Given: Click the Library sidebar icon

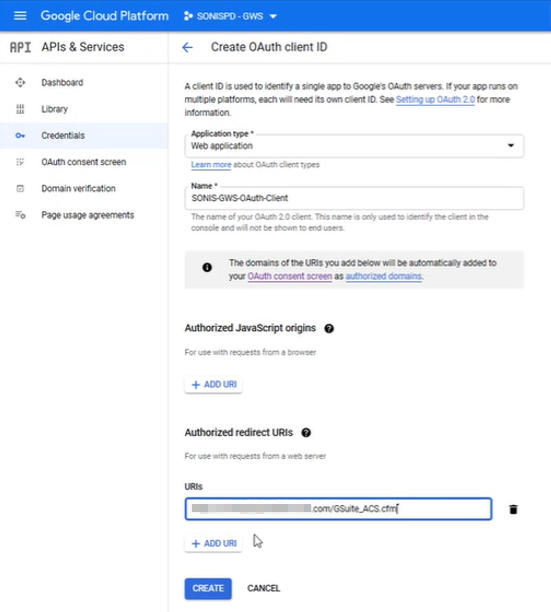Looking at the screenshot, I should pyautogui.click(x=20, y=109).
